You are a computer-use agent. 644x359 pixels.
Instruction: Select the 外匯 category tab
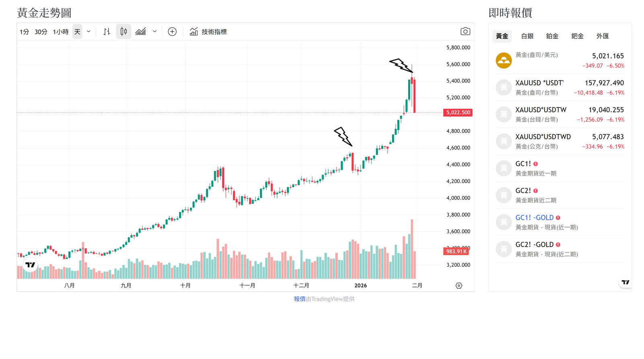click(603, 36)
